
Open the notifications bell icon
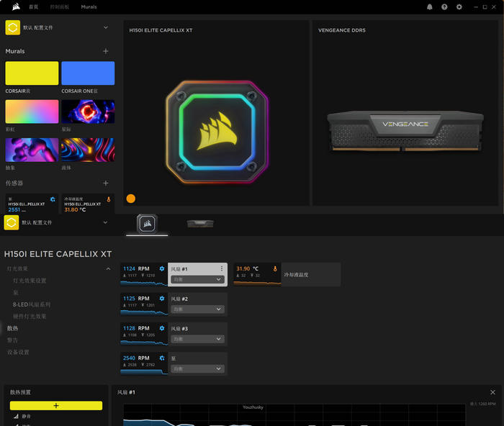[430, 6]
